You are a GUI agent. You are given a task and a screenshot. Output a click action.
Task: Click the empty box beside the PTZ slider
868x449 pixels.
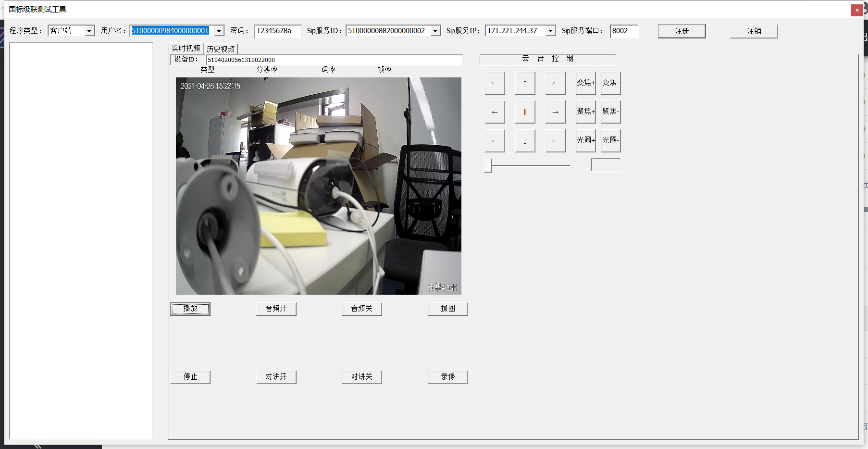click(606, 165)
